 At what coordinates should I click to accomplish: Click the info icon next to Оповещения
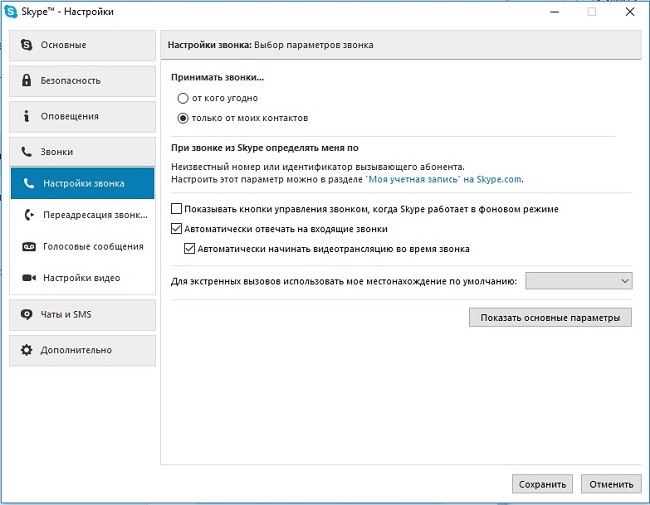click(27, 116)
